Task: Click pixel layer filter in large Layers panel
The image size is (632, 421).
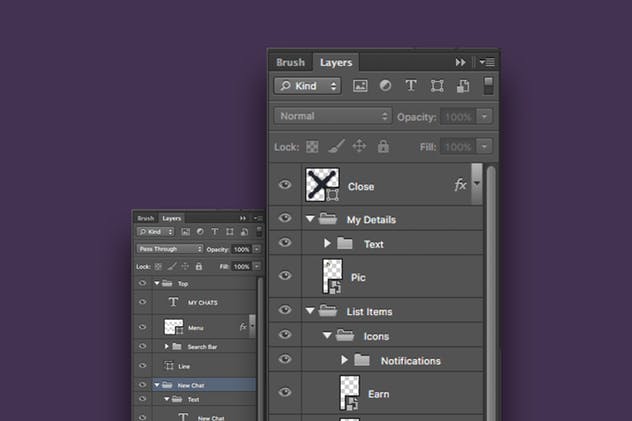Action: coord(360,87)
